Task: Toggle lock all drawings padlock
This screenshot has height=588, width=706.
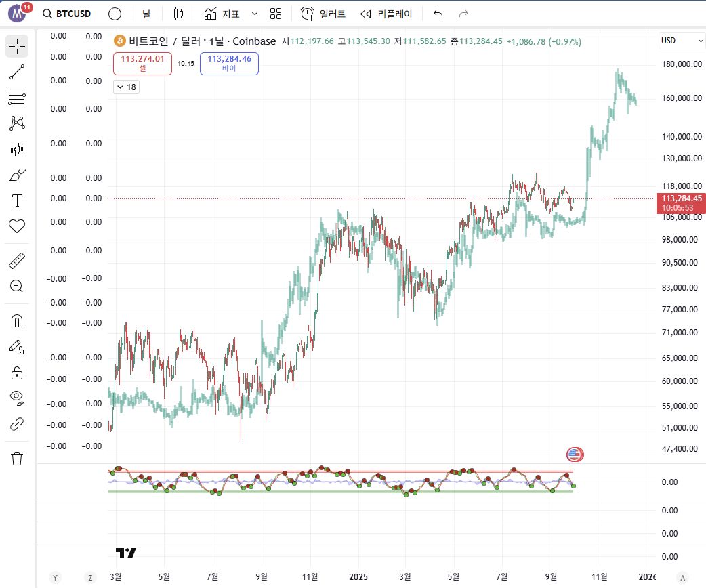Action: pos(17,373)
